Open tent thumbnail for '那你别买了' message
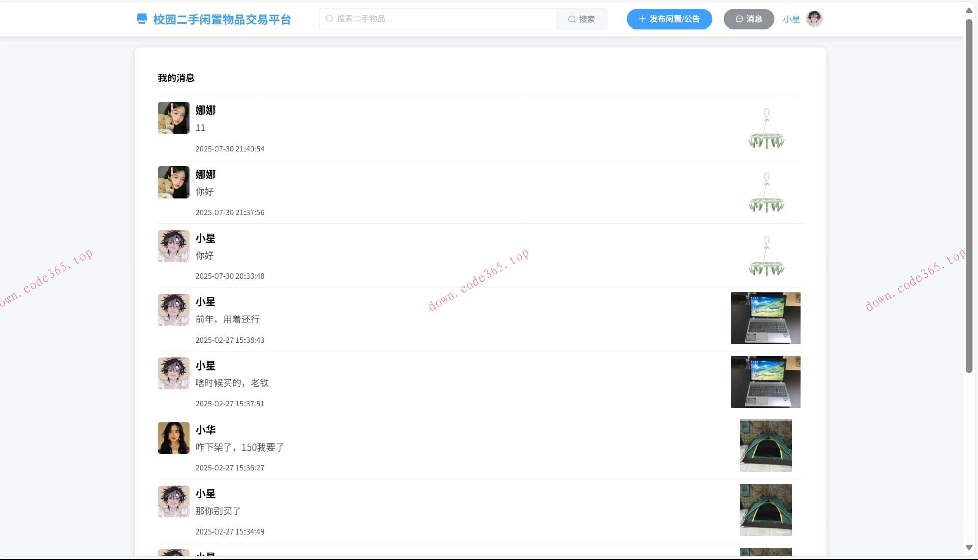The image size is (978, 560). point(766,510)
